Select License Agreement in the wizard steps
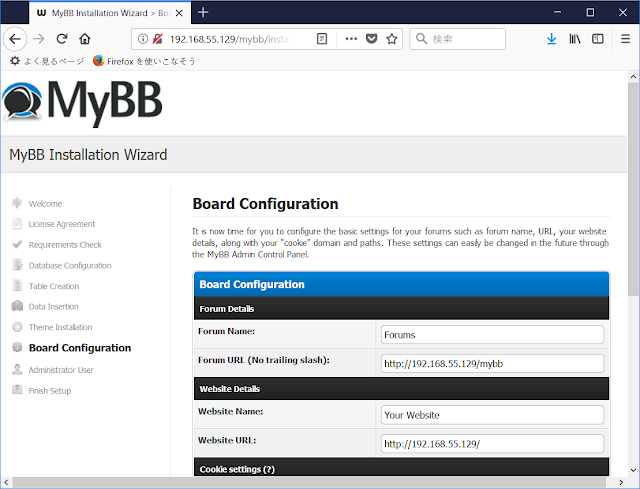This screenshot has height=489, width=640. [x=62, y=224]
